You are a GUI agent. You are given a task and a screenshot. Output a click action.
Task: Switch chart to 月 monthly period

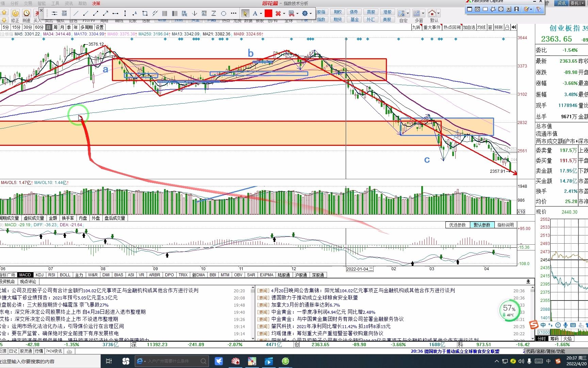coord(62,27)
